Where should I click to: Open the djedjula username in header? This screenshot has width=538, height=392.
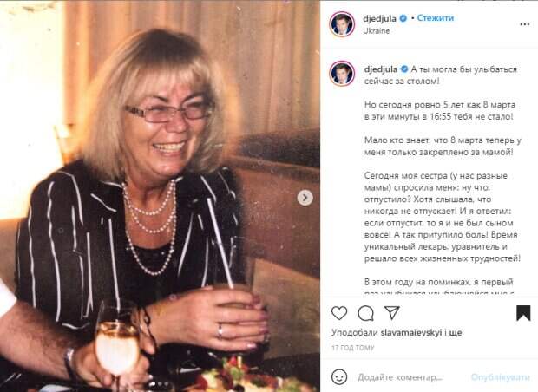380,18
